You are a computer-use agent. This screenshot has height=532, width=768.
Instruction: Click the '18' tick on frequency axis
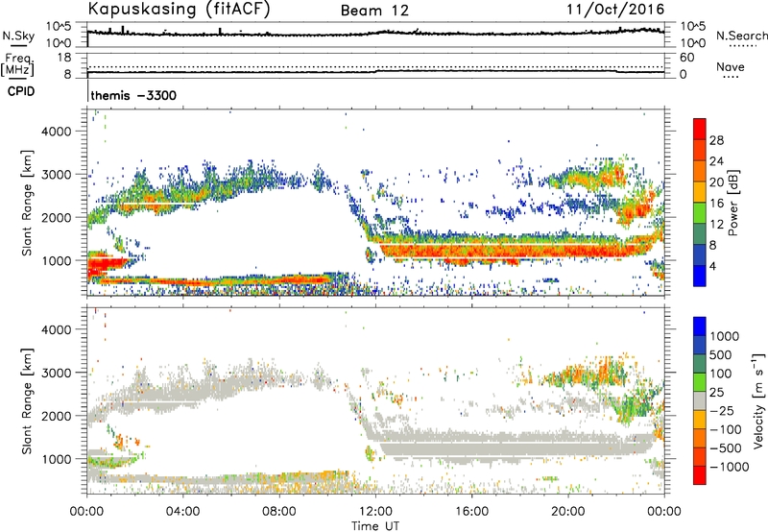[64, 58]
